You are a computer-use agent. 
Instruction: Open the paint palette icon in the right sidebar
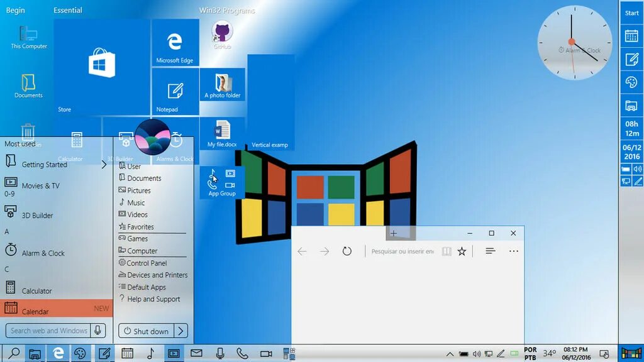(631, 82)
